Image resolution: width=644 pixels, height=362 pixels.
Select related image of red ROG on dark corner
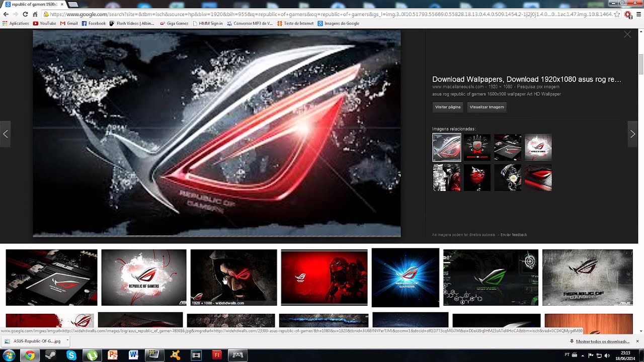(538, 177)
